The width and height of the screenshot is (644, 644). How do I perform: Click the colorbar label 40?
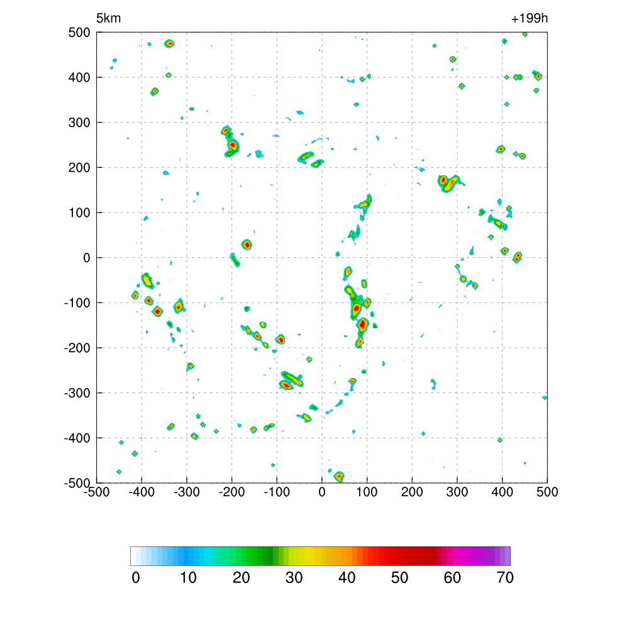coord(347,578)
